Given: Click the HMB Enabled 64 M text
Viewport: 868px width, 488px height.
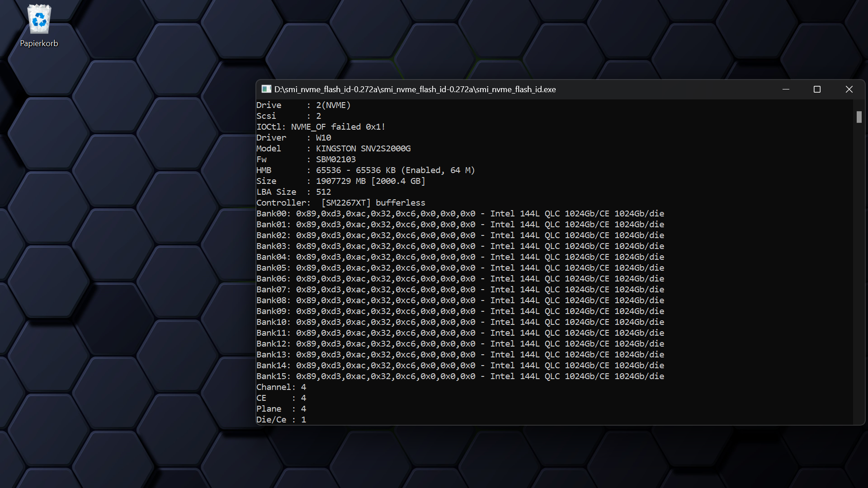Looking at the screenshot, I should [438, 170].
